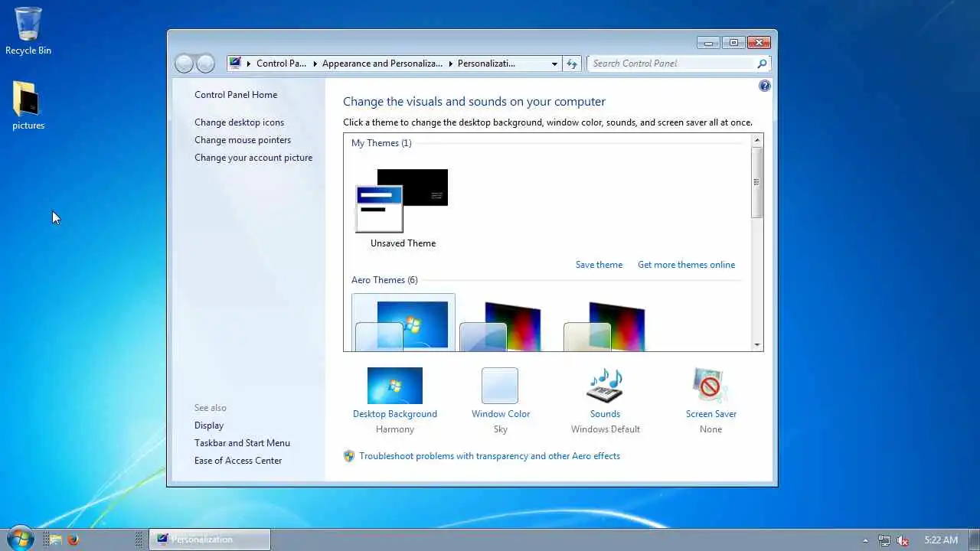Go to Control Panel Home
This screenshot has width=980, height=551.
(236, 95)
